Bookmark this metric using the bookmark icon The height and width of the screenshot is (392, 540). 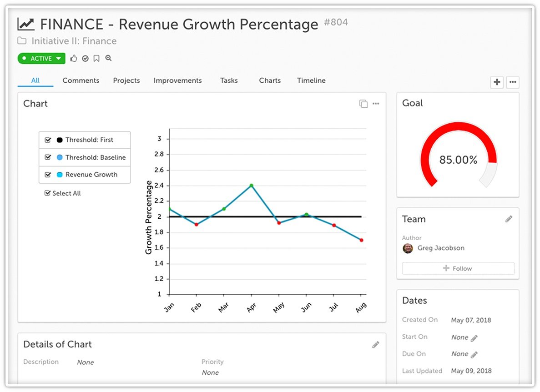coord(96,58)
